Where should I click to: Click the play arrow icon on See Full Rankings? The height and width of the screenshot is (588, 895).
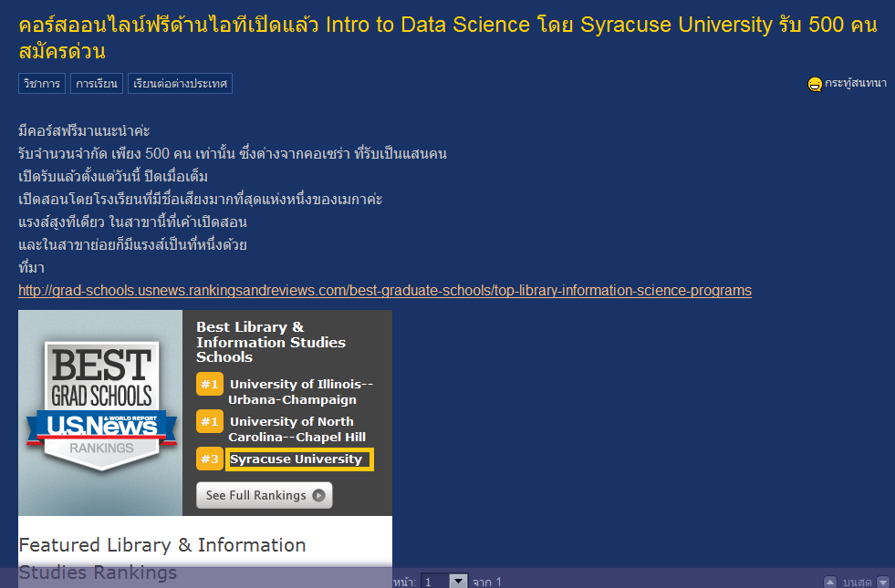click(318, 495)
